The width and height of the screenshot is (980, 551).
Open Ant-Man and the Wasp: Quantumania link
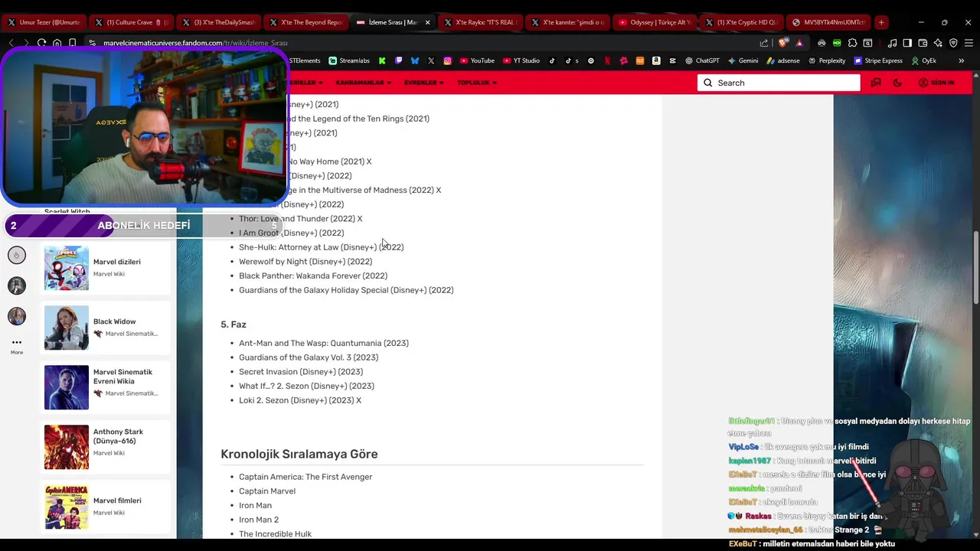pyautogui.click(x=324, y=344)
